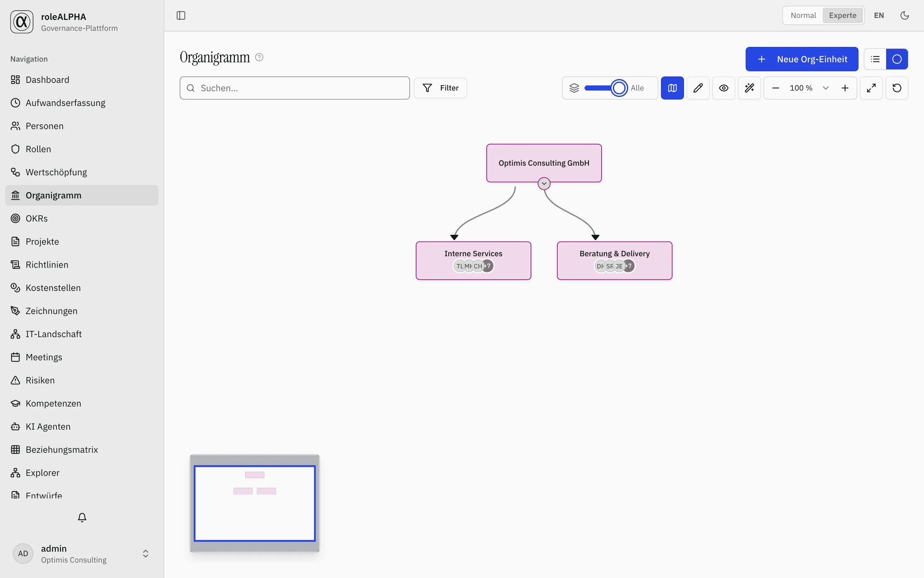Open the Organigramm help icon
Screen dimensions: 924x578
tap(259, 57)
